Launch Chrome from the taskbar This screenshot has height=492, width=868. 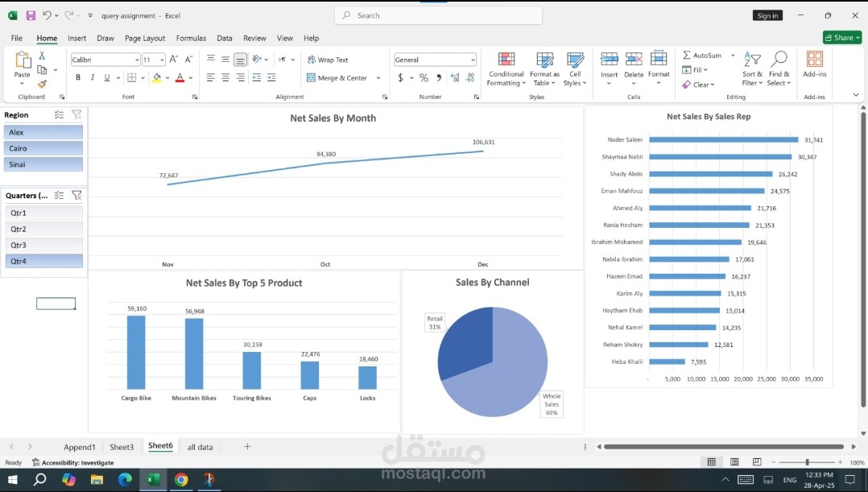(x=181, y=479)
